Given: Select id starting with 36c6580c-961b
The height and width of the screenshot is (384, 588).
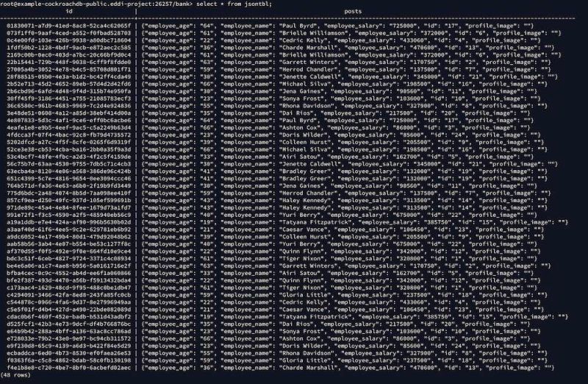Looking at the screenshot, I should coord(68,106).
